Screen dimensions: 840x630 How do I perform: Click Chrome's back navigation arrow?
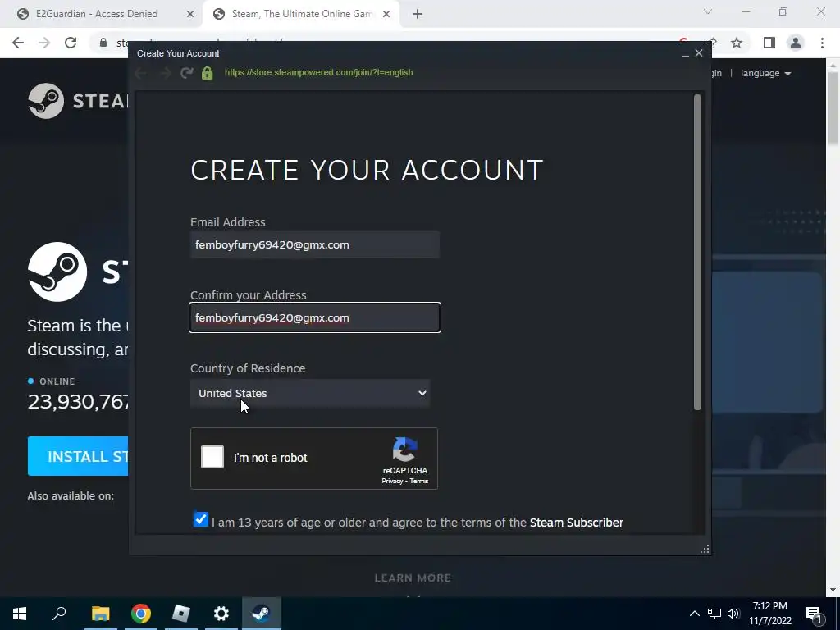(18, 43)
